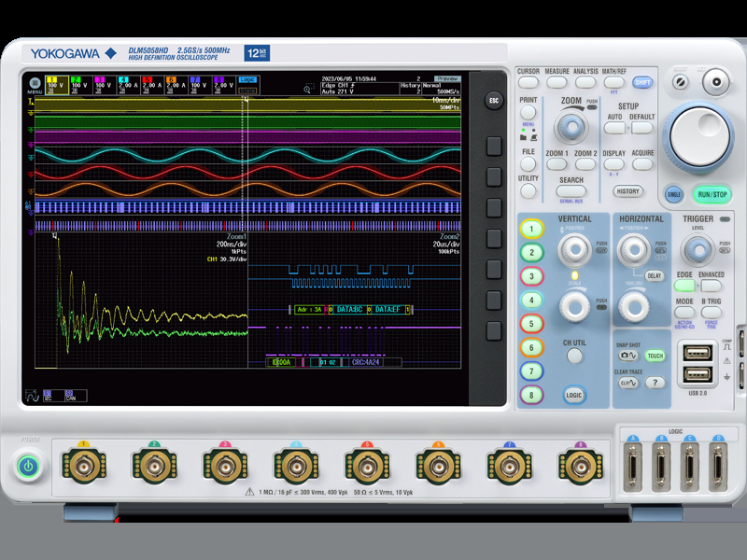Select the channel 1 indicator box on screen
Screen dimensions: 747x560
click(x=57, y=85)
